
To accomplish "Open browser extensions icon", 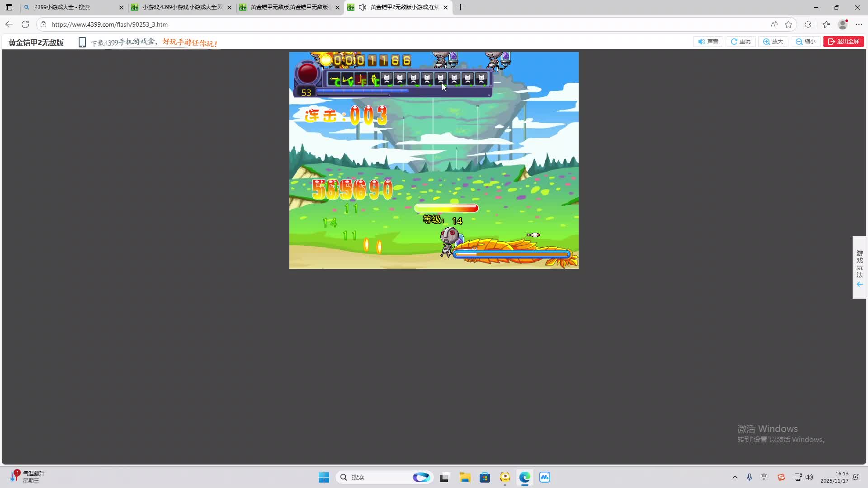I will (x=808, y=24).
